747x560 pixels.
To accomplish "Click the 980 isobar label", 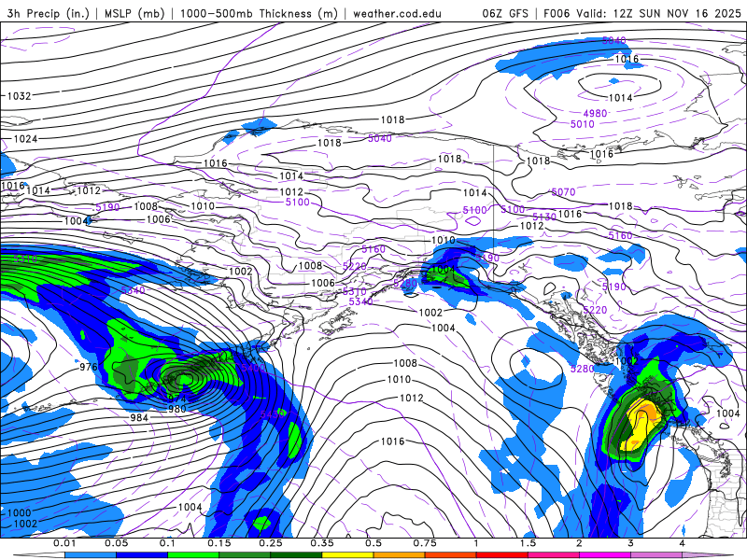I will click(x=177, y=409).
